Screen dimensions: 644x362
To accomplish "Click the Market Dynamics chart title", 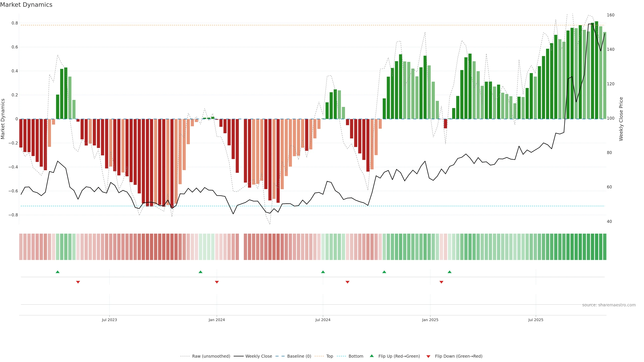I will [x=26, y=5].
